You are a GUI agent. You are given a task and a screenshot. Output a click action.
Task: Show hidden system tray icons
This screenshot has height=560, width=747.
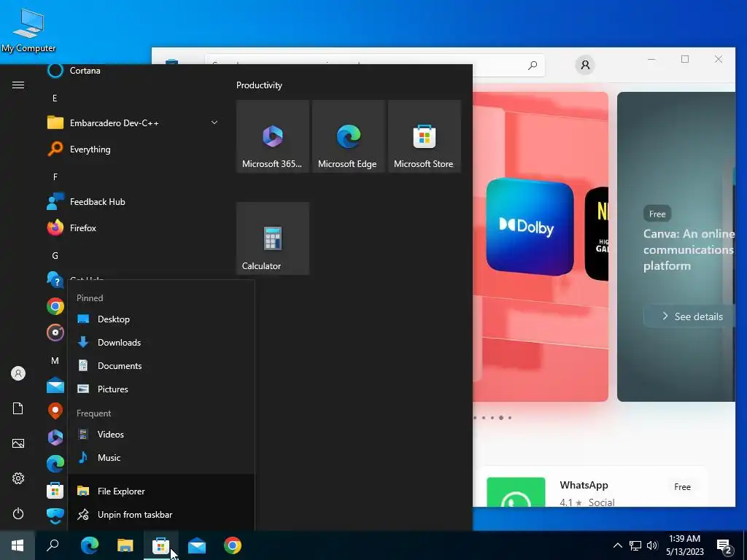[x=617, y=545]
